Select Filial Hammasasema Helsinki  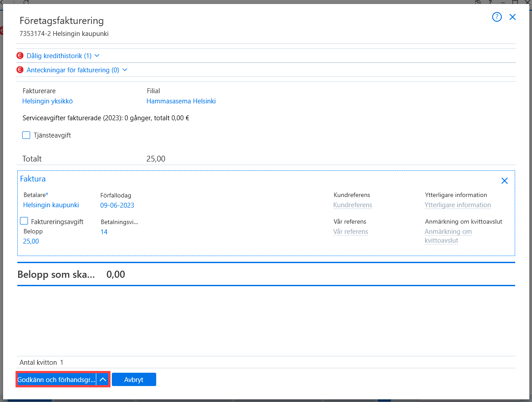181,101
